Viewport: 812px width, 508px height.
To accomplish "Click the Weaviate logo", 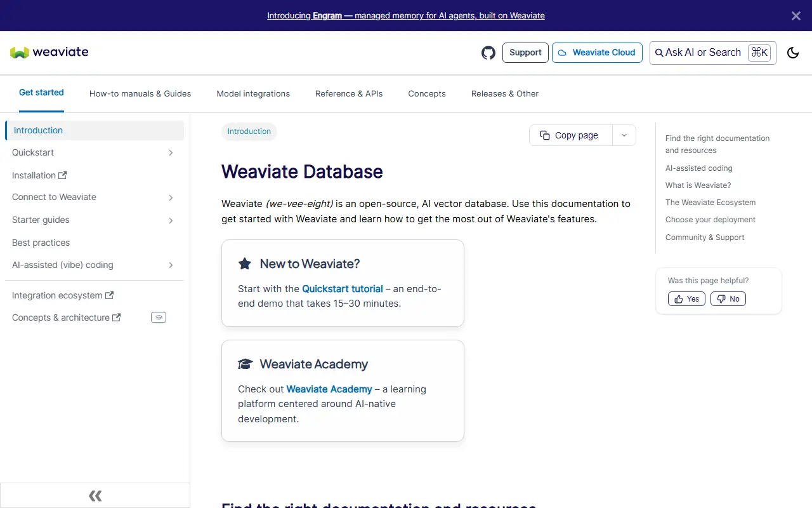I will pyautogui.click(x=49, y=52).
